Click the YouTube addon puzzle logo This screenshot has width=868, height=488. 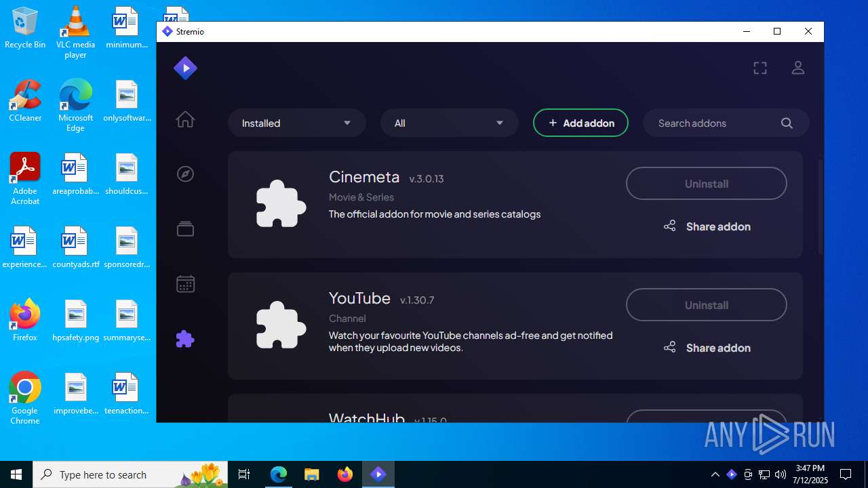click(281, 326)
